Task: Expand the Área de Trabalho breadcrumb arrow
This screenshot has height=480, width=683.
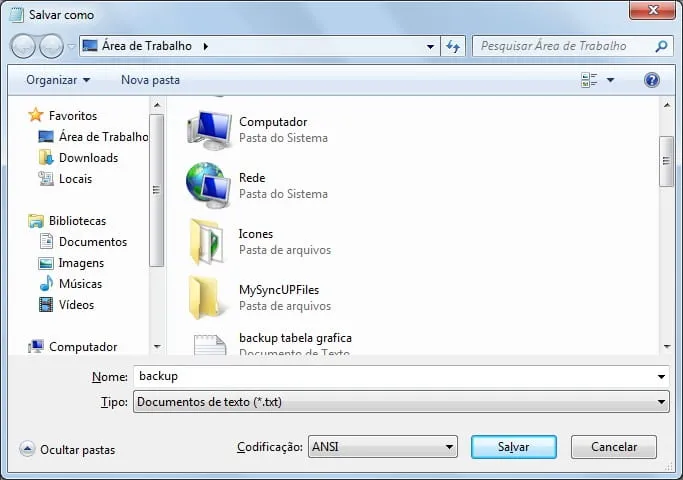Action: [206, 46]
